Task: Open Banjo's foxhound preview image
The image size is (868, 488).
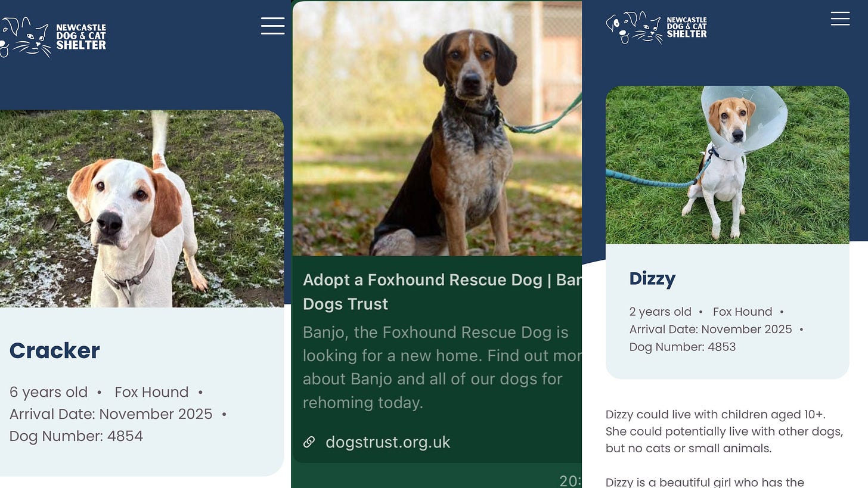Action: [x=437, y=128]
